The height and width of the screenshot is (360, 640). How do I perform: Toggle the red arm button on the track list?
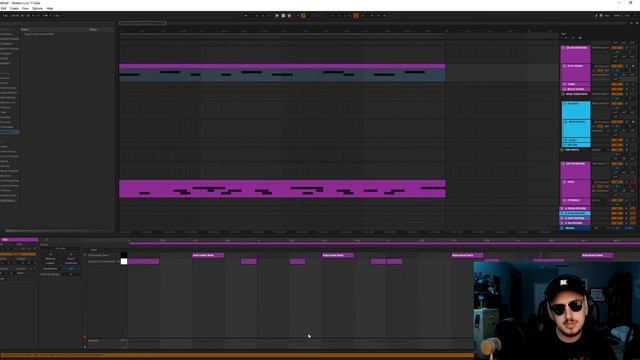(x=633, y=182)
